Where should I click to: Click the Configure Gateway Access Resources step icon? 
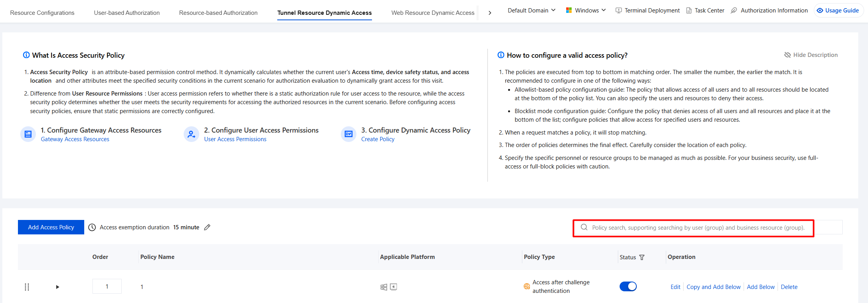28,134
